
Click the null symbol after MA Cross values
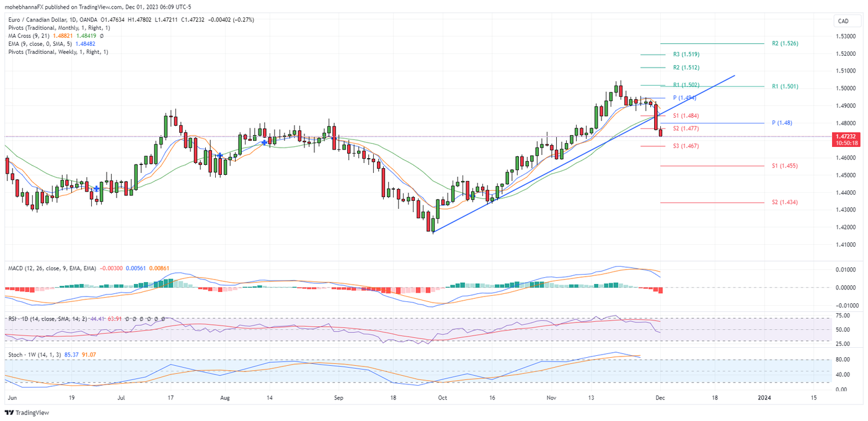coord(102,36)
